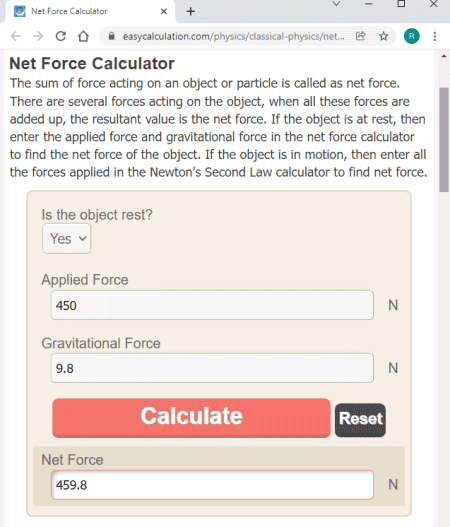Viewport: 450px width, 527px height.
Task: Open the tab search chevron
Action: coord(336,4)
